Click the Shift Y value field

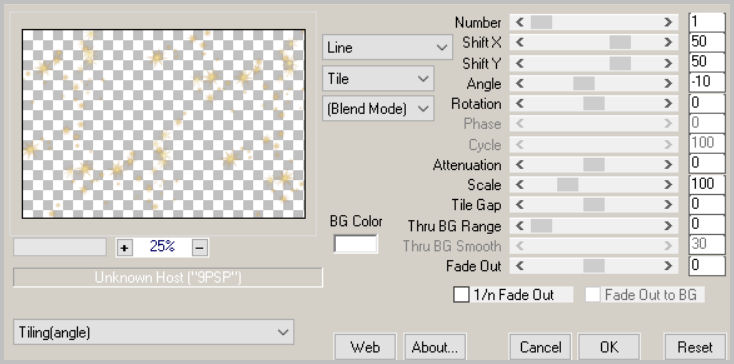(707, 62)
